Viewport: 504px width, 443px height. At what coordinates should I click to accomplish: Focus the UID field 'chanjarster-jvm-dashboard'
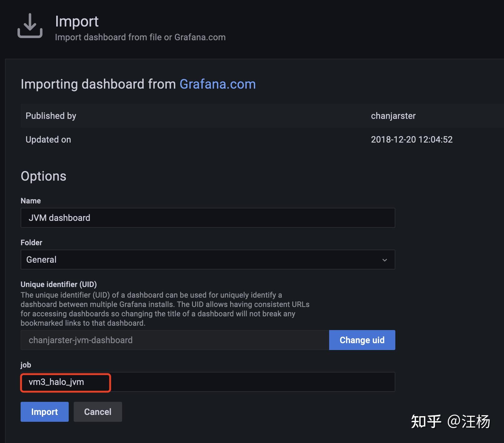175,340
